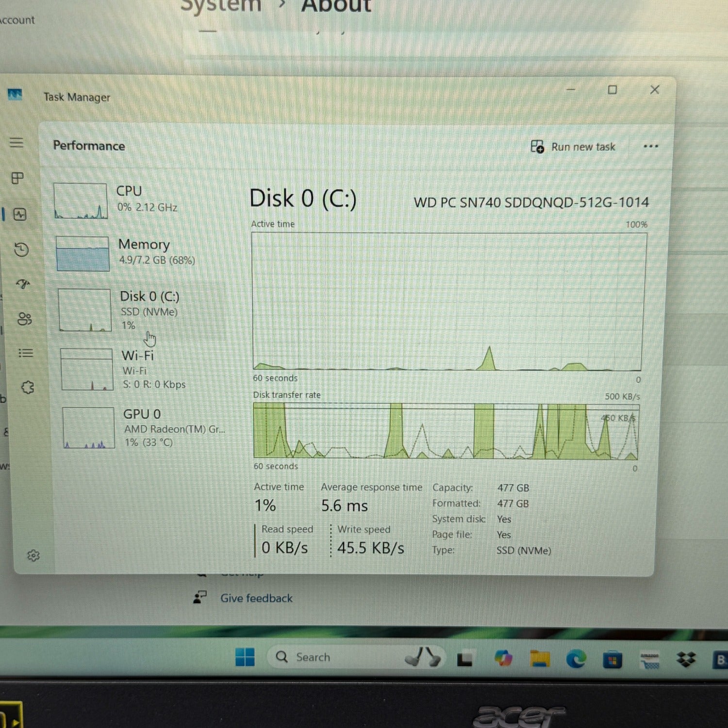Open the hamburger navigation menu
The width and height of the screenshot is (728, 728).
coord(17,143)
